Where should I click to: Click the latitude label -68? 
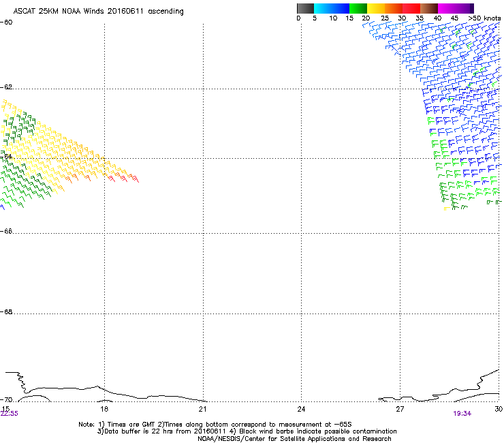click(x=6, y=311)
